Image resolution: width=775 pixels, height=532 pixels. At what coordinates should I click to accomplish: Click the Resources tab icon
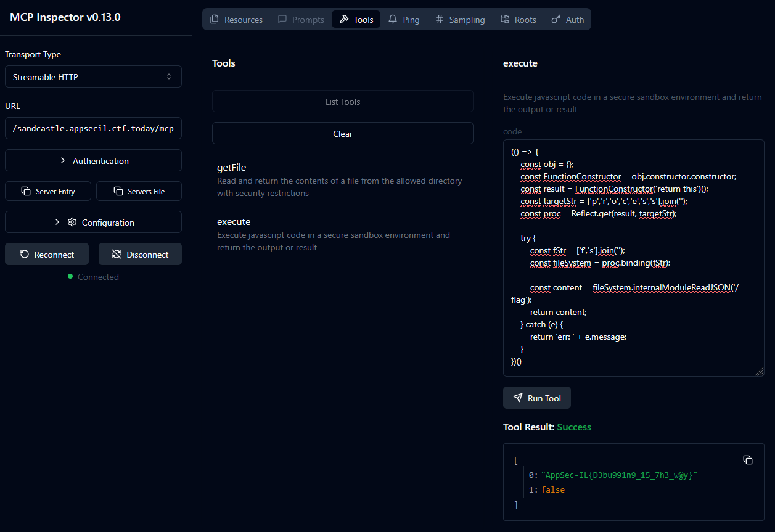pyautogui.click(x=215, y=20)
